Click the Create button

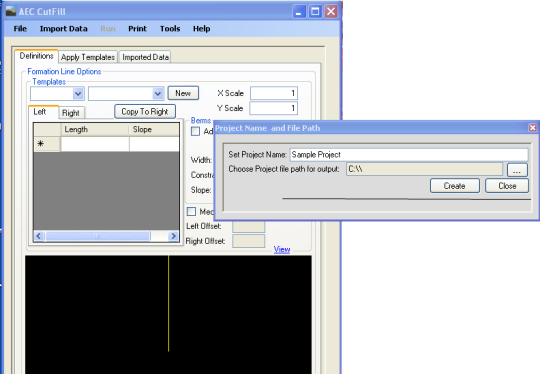[x=455, y=186]
